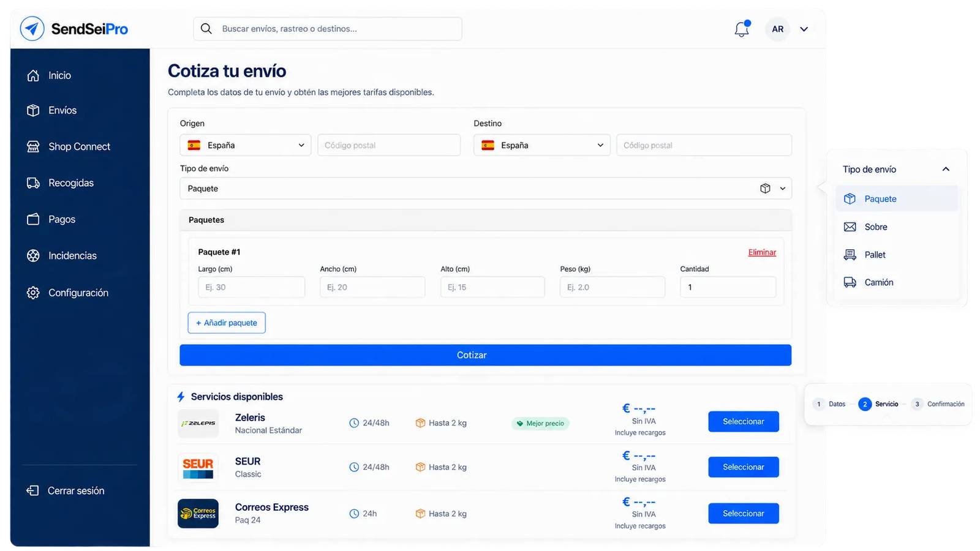This screenshot has height=551, width=980.
Task: Select the Zeleris service
Action: [744, 421]
